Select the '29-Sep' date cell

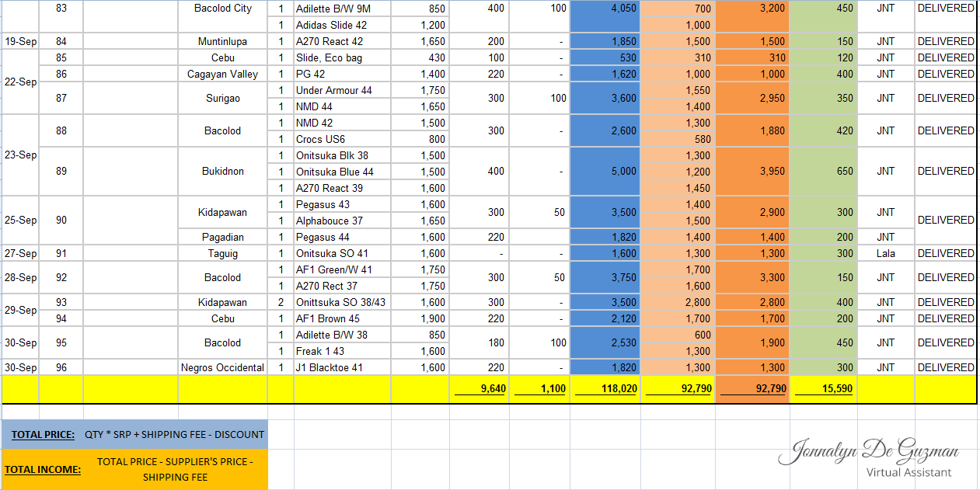click(20, 310)
